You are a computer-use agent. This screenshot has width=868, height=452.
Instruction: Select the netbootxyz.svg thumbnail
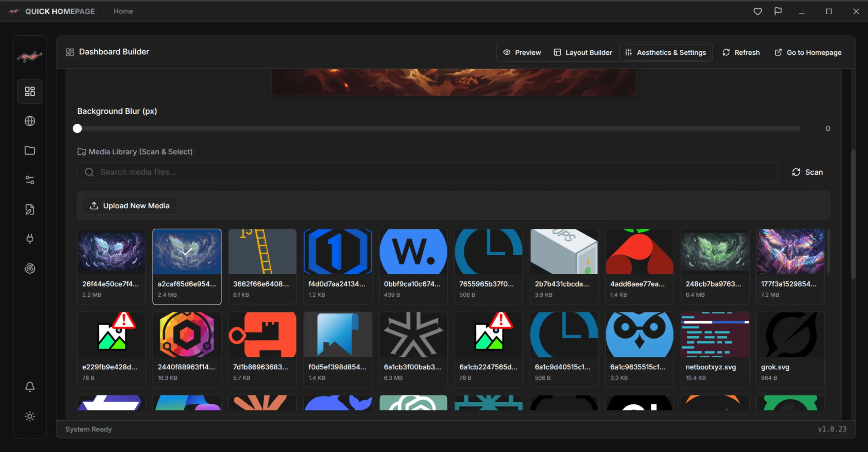(715, 350)
